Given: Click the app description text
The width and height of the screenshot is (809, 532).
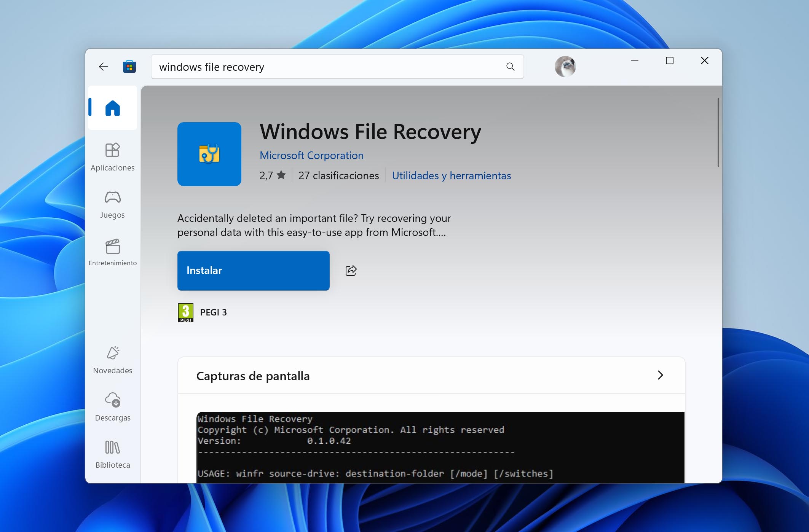Looking at the screenshot, I should 314,225.
